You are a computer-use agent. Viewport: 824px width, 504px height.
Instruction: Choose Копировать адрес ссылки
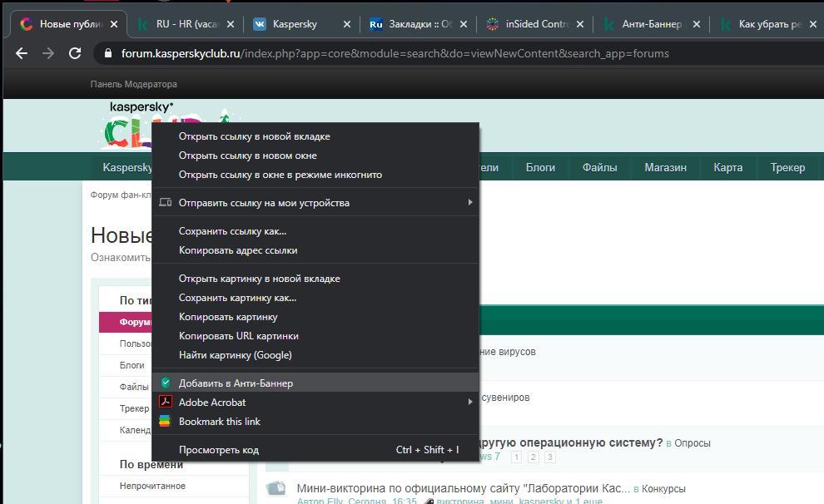[315, 250]
